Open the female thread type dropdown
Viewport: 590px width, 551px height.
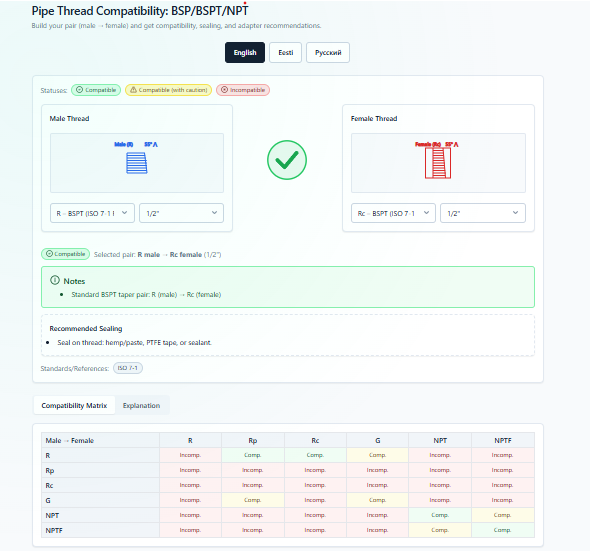point(393,213)
